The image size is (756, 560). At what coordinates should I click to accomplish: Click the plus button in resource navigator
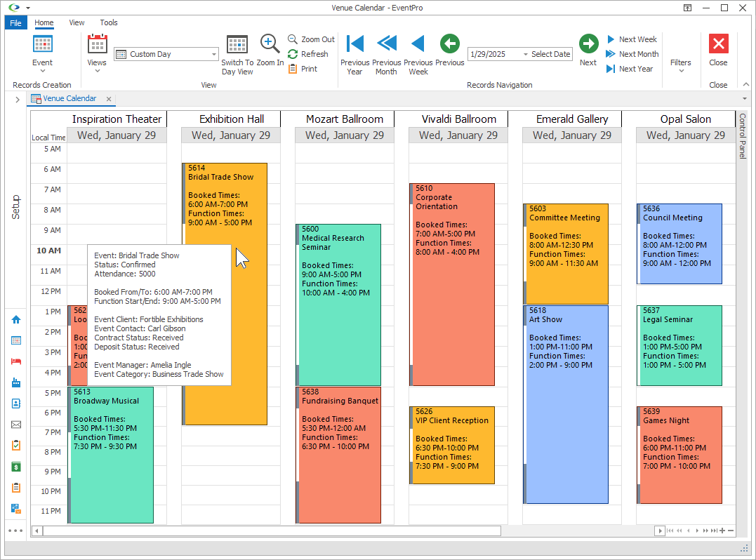pyautogui.click(x=722, y=531)
